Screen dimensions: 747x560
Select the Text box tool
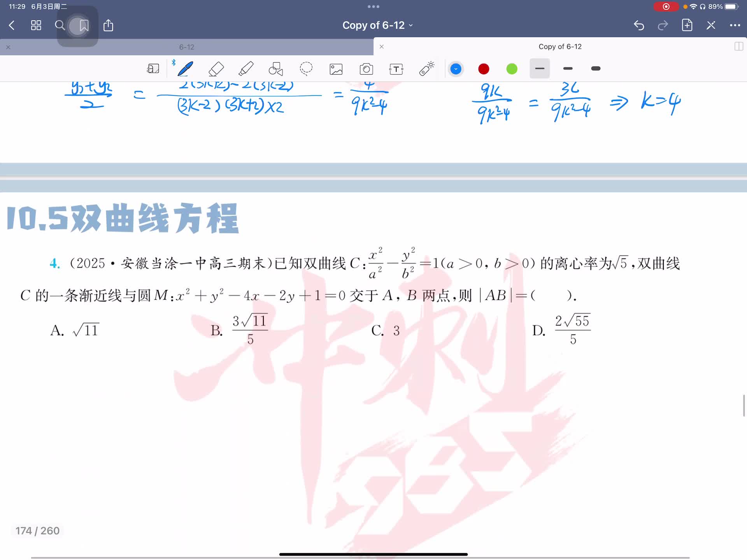point(396,69)
